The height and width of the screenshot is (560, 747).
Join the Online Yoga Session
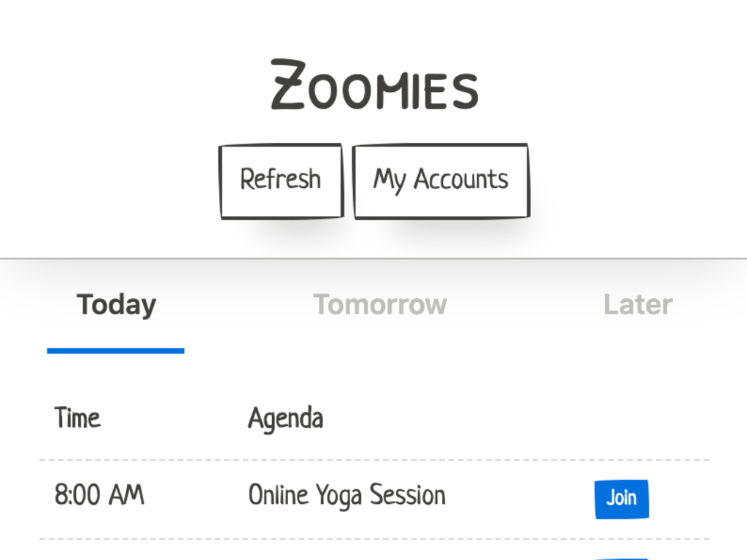coord(622,499)
